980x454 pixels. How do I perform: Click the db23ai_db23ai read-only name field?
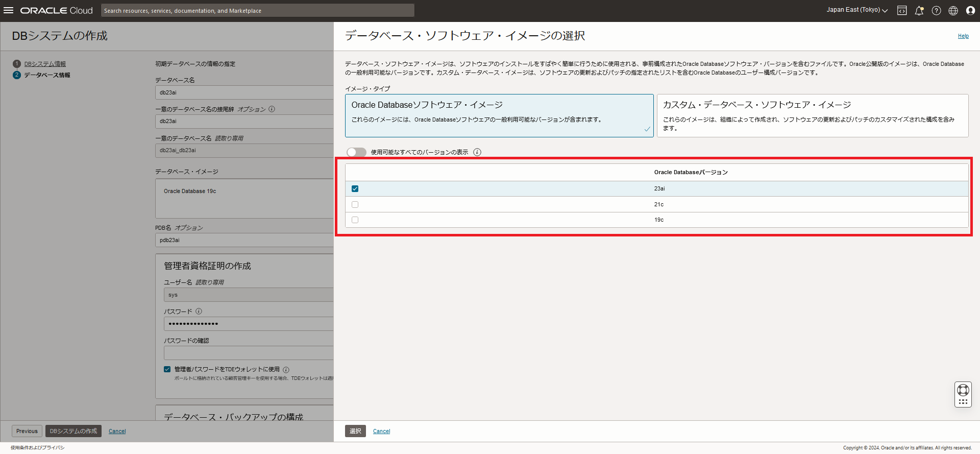point(244,150)
